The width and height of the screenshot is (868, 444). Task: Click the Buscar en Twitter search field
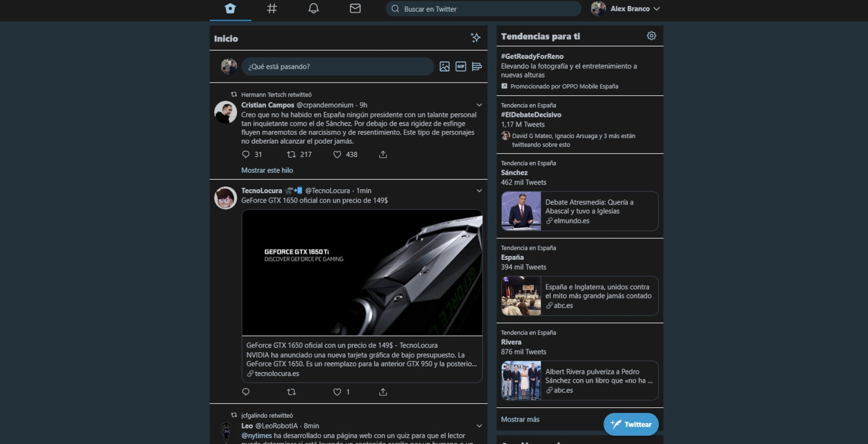point(483,9)
